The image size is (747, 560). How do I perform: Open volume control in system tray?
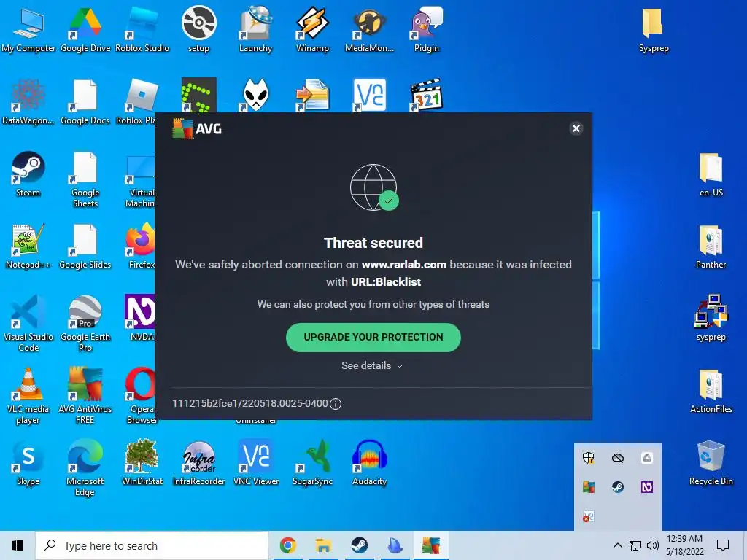coord(653,545)
